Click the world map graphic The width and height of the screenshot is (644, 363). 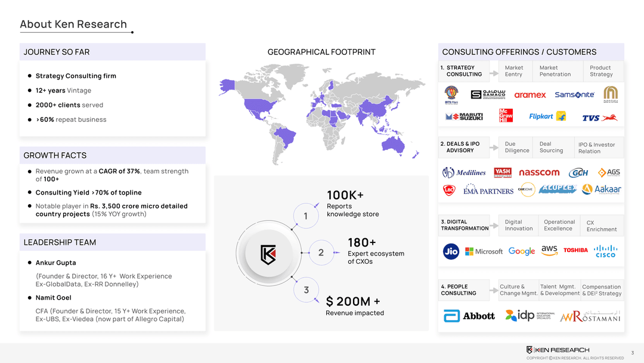click(x=322, y=113)
